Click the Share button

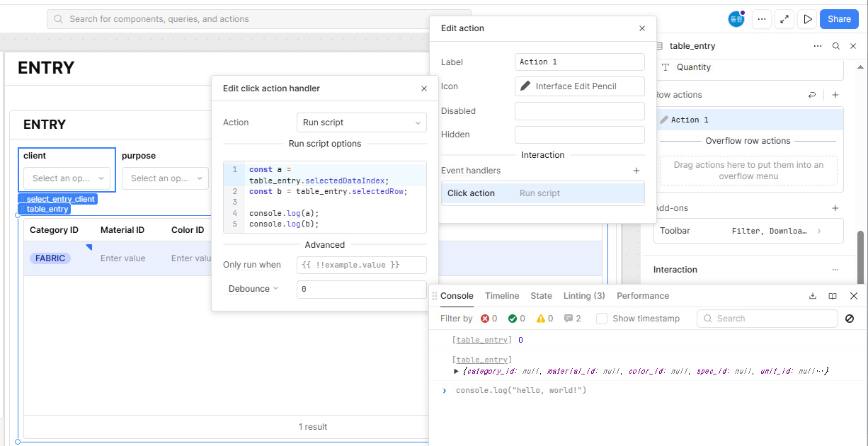(x=840, y=19)
